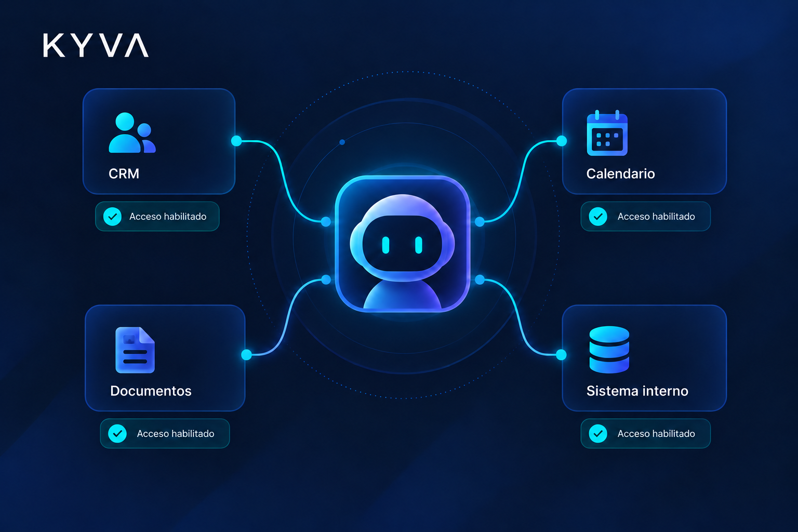Click the central robot assistant icon
Image resolution: width=798 pixels, height=532 pixels.
pyautogui.click(x=403, y=244)
